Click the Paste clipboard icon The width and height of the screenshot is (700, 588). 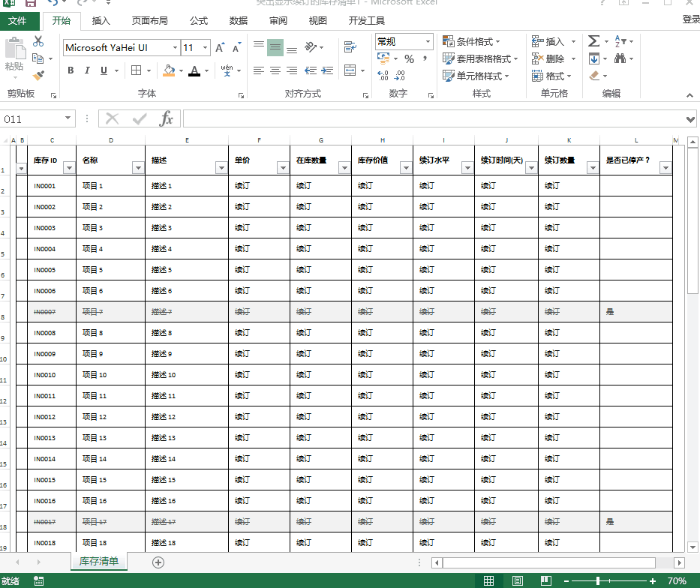[15, 49]
